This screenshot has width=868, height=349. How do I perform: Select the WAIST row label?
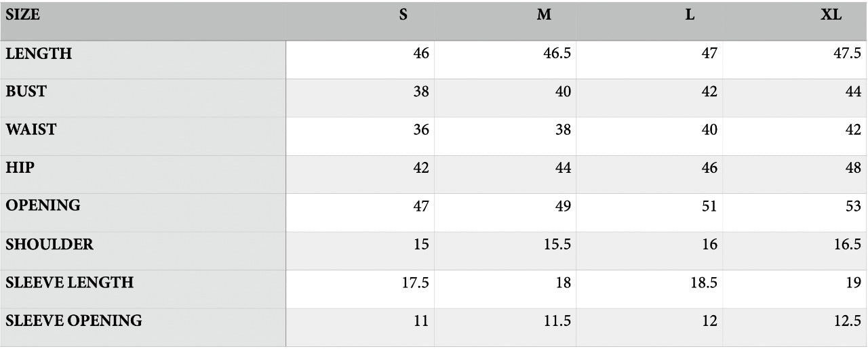click(x=31, y=130)
